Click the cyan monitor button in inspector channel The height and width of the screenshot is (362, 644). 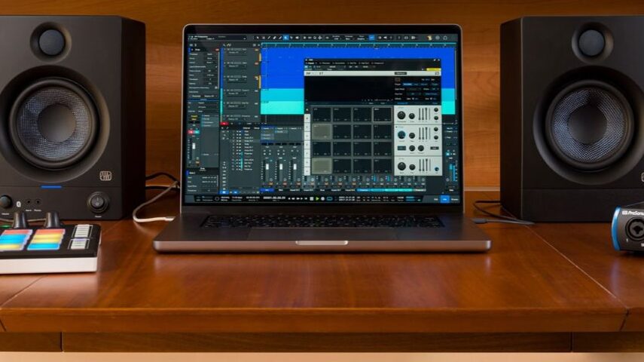pyautogui.click(x=197, y=132)
